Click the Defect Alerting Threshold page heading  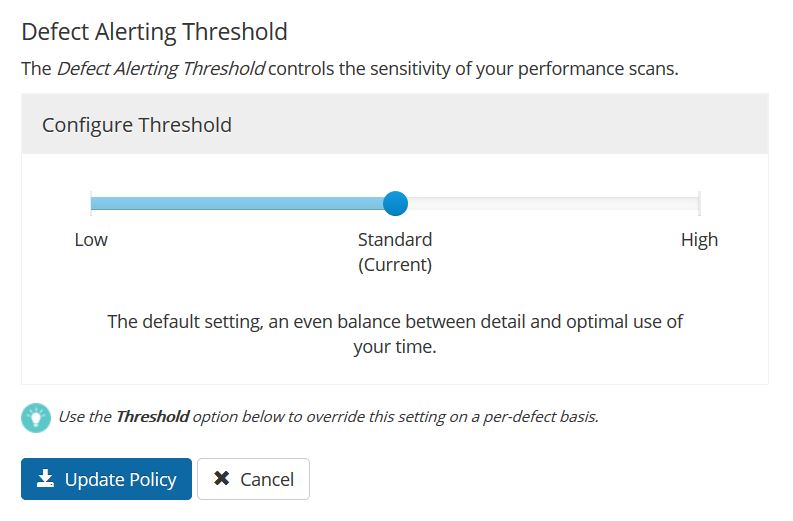tap(154, 31)
